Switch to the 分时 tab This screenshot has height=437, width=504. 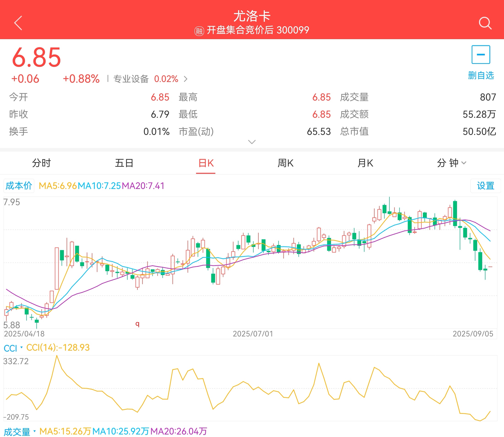pos(41,163)
